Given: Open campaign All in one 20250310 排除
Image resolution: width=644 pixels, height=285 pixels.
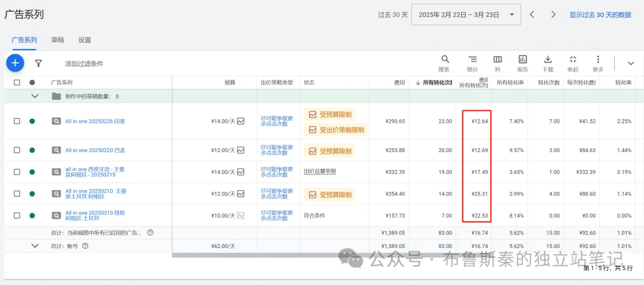Looking at the screenshot, I should (95, 216).
